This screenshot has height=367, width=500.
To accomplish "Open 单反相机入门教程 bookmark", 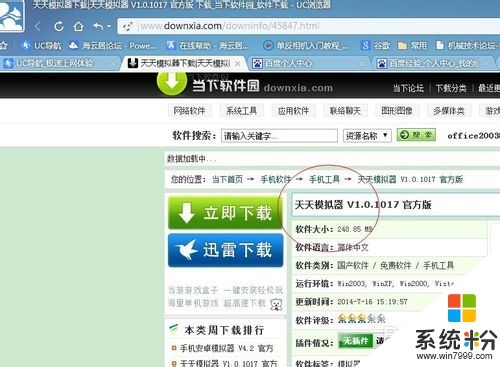I will [x=306, y=45].
